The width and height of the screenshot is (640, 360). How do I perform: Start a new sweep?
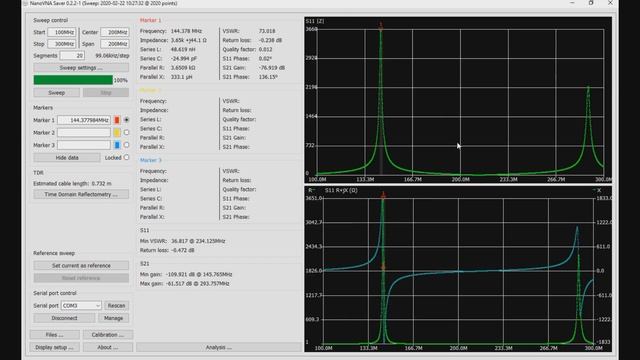pos(57,93)
